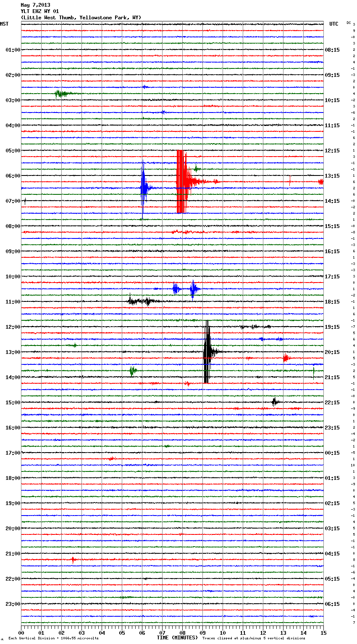This screenshot has height=644, width=357.
Task: Click the "17:15" UTC time label
Action: pos(332,277)
